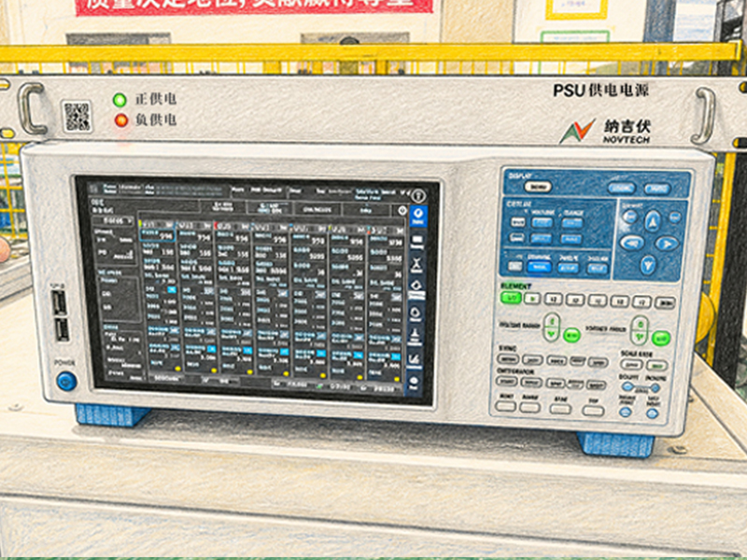Viewport: 747px width, 560px height.
Task: Expand the first element column header
Action: [x=157, y=224]
